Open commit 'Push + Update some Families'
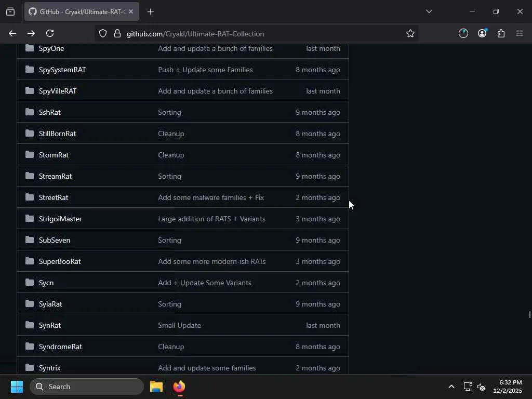The height and width of the screenshot is (399, 532). 205,70
